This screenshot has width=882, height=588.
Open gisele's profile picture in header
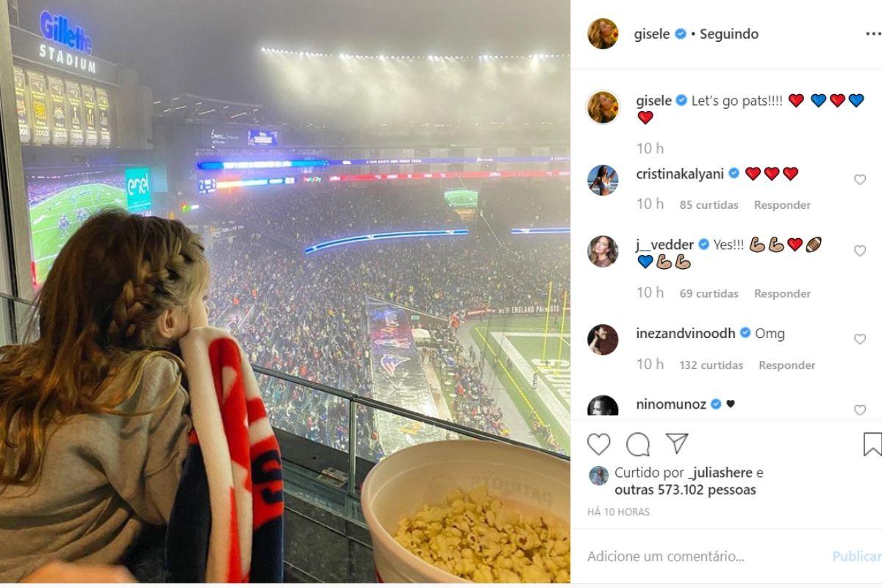click(603, 34)
